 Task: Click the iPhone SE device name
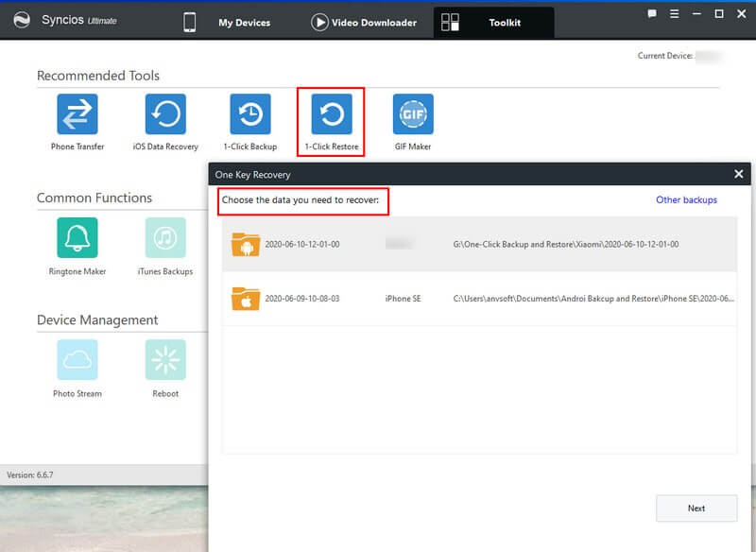(404, 299)
